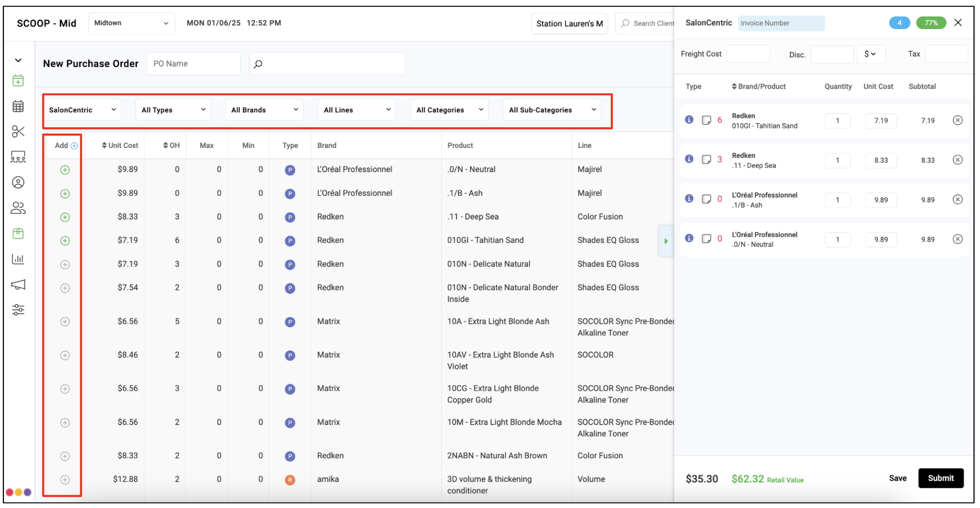Image resolution: width=980 pixels, height=508 pixels.
Task: Open the calendar-plus appointment icon in sidebar
Action: (x=18, y=80)
